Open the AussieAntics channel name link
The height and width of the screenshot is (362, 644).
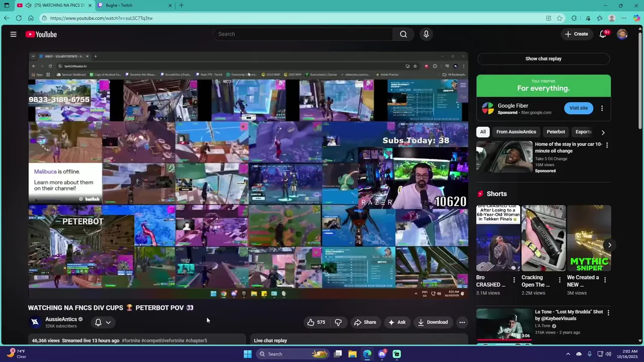61,319
